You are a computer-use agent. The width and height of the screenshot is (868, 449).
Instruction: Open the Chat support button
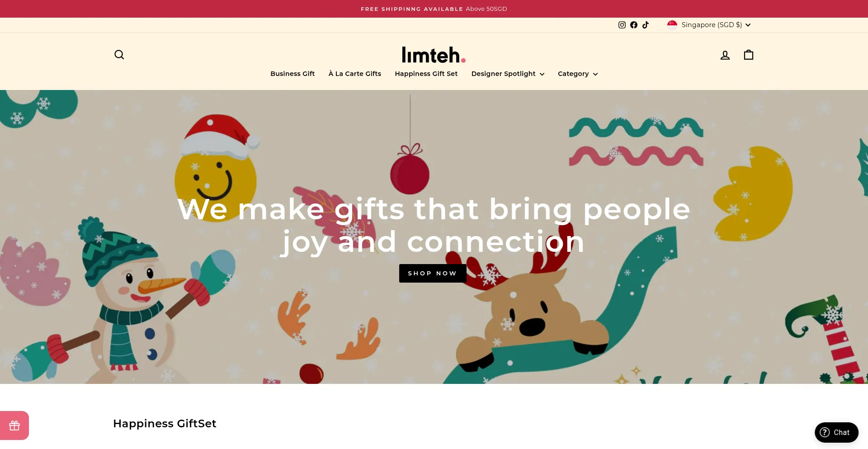[836, 433]
